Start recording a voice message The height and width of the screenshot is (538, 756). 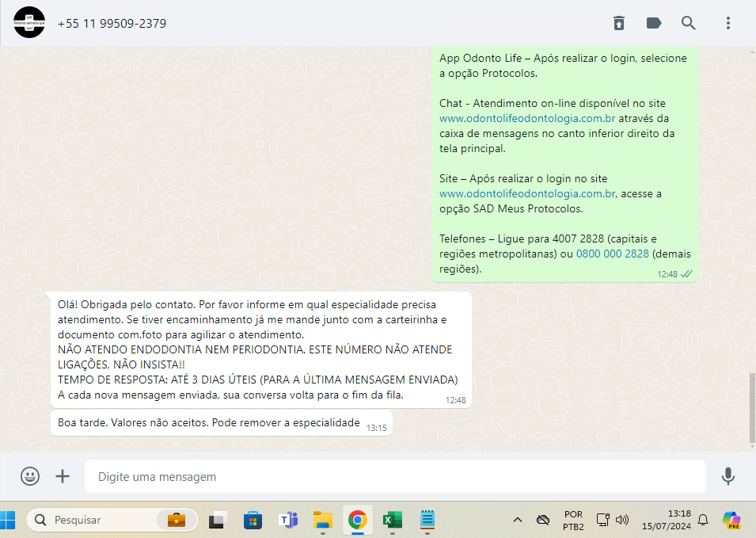(728, 476)
